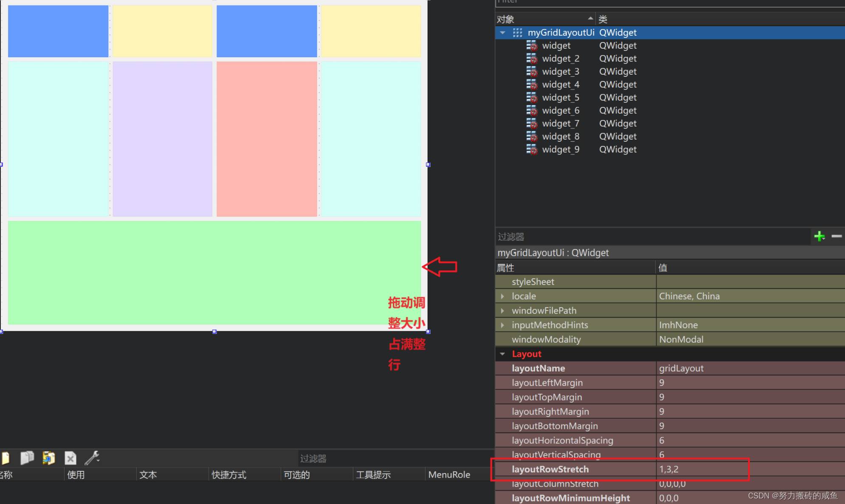845x504 pixels.
Task: Click the layoutRowStretch value 1,3,2
Action: tap(669, 469)
